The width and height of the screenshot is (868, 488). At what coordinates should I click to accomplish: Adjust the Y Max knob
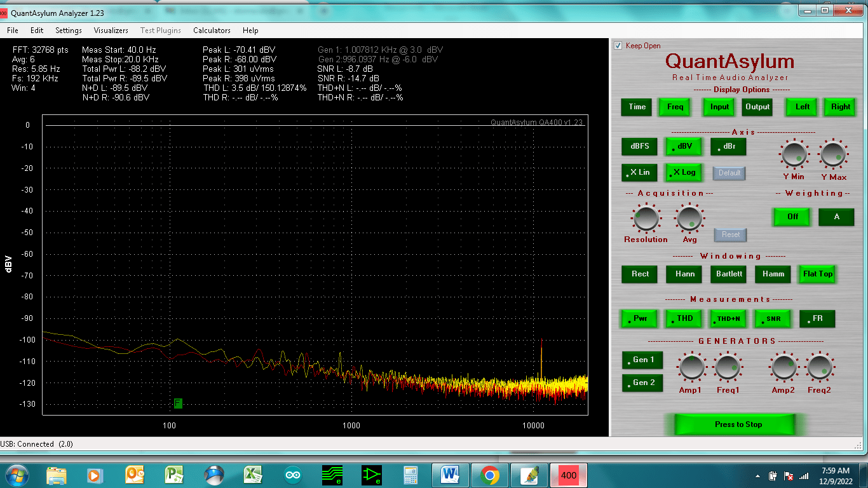[833, 154]
